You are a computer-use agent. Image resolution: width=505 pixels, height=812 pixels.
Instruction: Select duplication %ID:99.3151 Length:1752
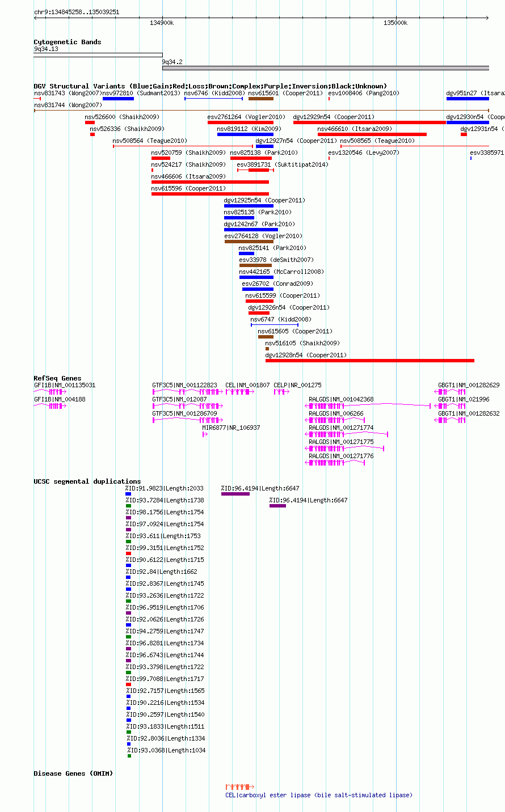pos(128,553)
